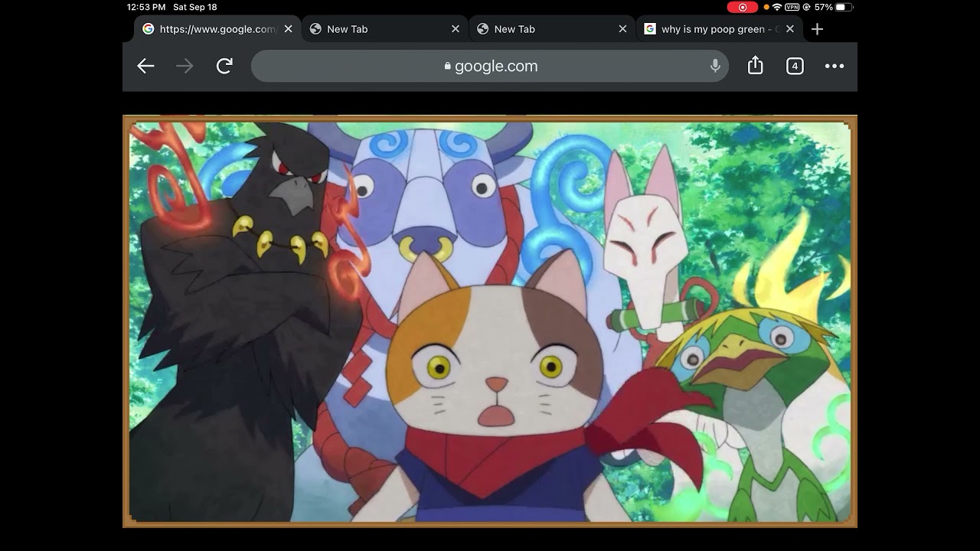The width and height of the screenshot is (980, 551).
Task: Switch to the https://www.google.com tab
Action: pos(217,29)
